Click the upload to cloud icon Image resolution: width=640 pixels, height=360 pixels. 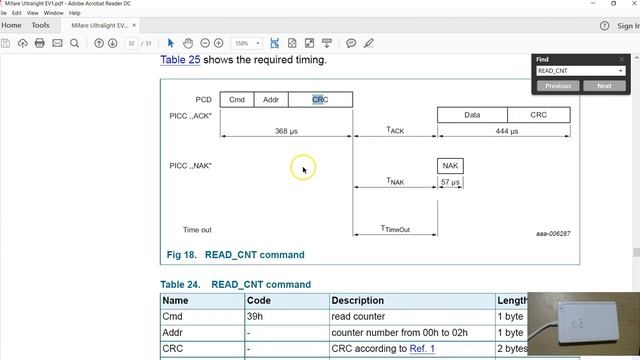(x=22, y=43)
